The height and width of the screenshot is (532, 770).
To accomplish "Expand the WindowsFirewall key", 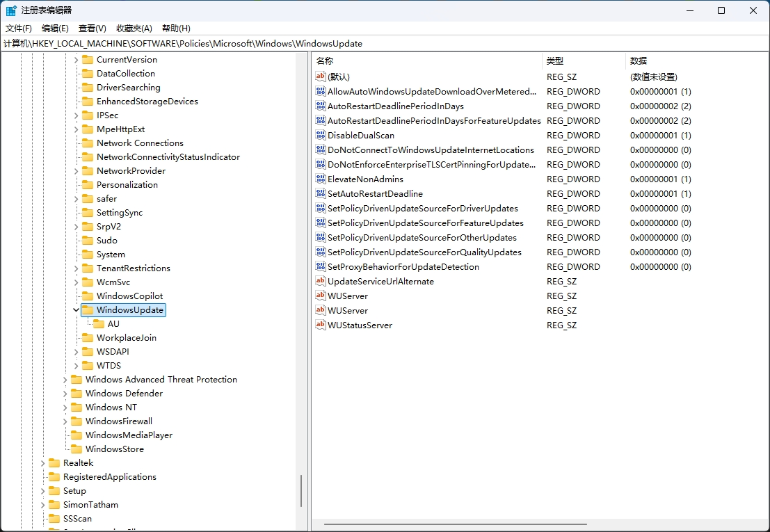I will pos(65,421).
